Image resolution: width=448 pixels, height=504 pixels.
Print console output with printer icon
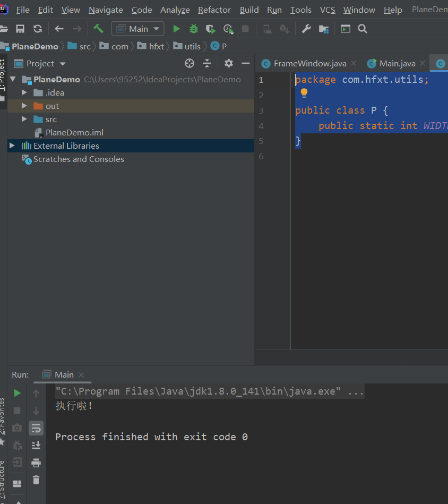coord(36,463)
